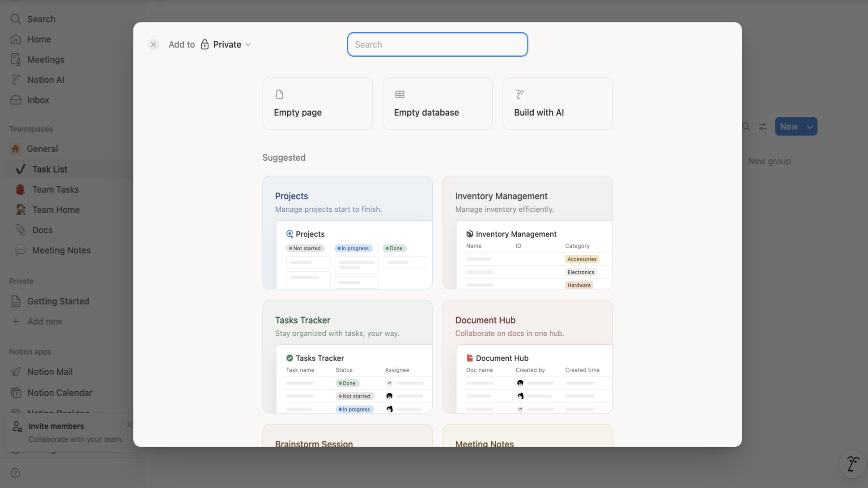Click the New group label
The image size is (868, 488).
coord(769,161)
